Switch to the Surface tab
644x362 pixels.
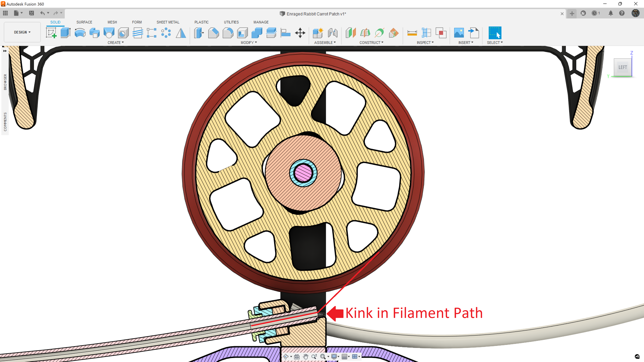point(84,22)
